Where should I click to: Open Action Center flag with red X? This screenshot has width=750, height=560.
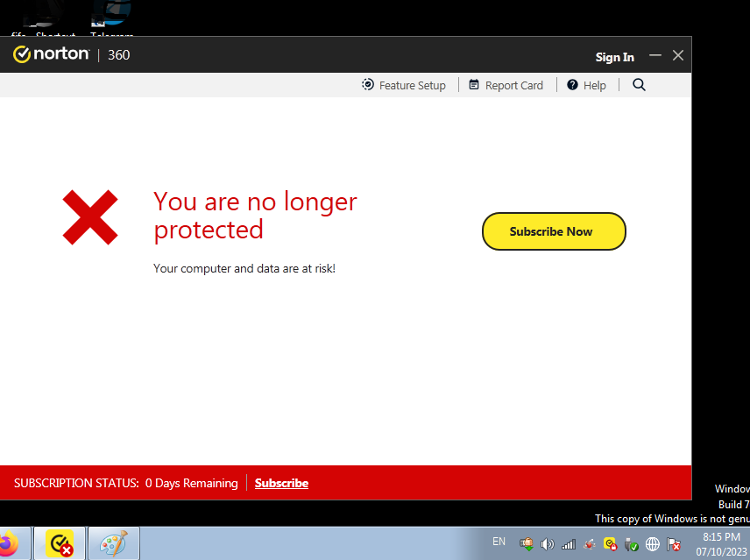tap(674, 543)
